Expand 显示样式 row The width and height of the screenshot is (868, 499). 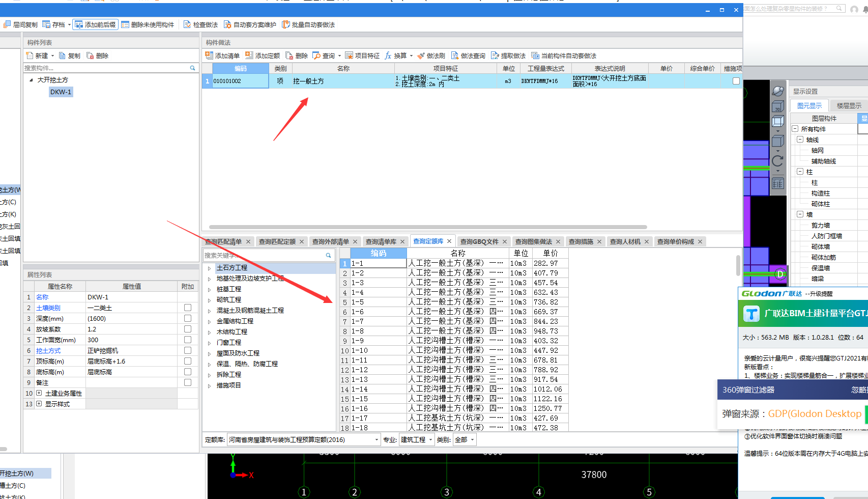coord(39,404)
